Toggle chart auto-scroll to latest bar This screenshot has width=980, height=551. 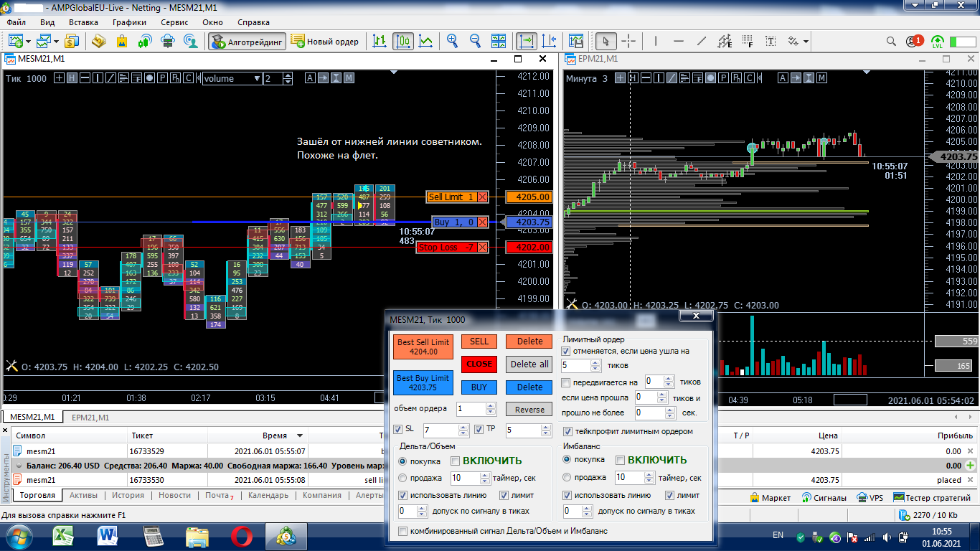527,41
